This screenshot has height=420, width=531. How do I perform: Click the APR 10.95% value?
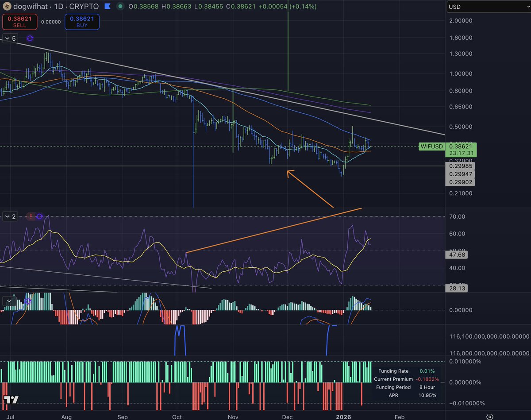(428, 395)
